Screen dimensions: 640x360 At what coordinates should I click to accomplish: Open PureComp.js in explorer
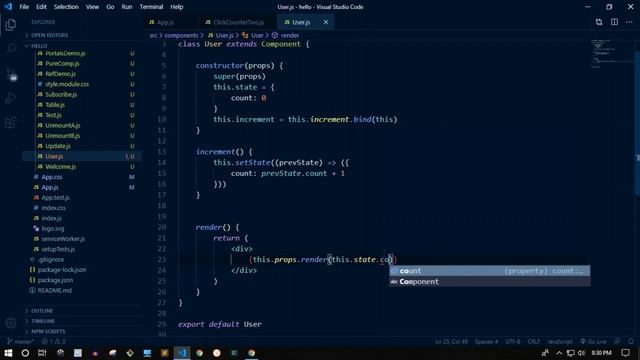click(62, 64)
